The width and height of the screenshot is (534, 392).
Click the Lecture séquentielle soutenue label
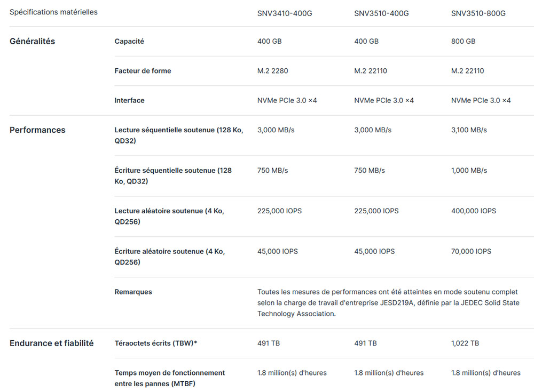point(178,135)
